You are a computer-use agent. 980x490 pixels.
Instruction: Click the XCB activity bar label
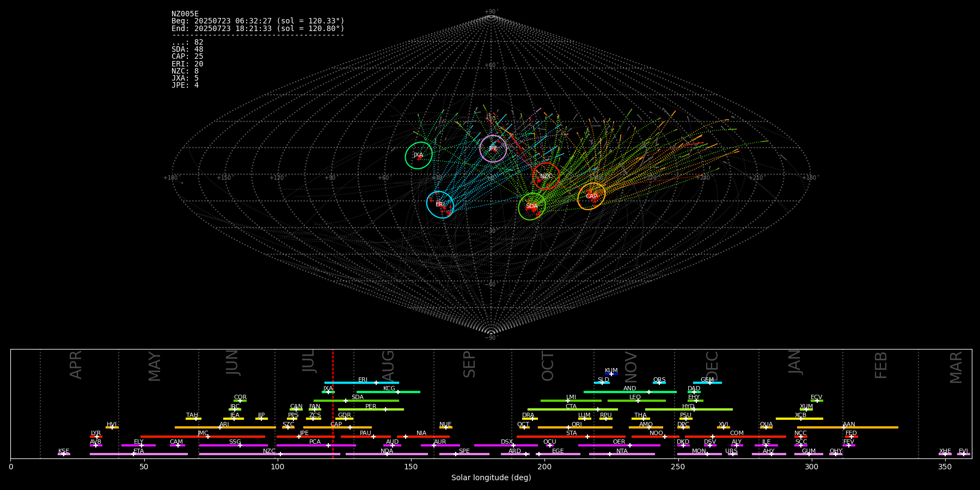(800, 415)
